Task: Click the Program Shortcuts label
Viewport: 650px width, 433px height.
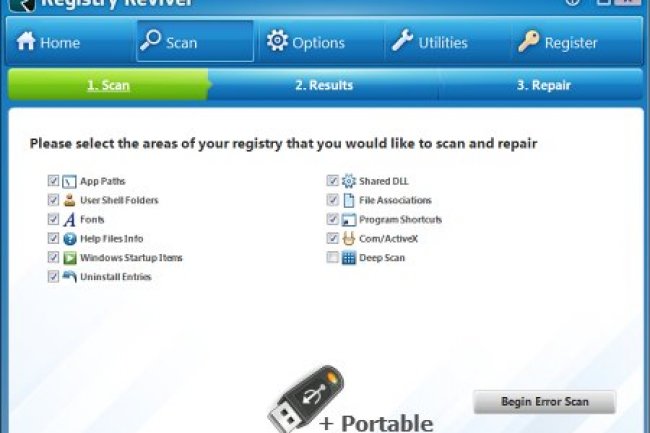Action: pyautogui.click(x=400, y=220)
